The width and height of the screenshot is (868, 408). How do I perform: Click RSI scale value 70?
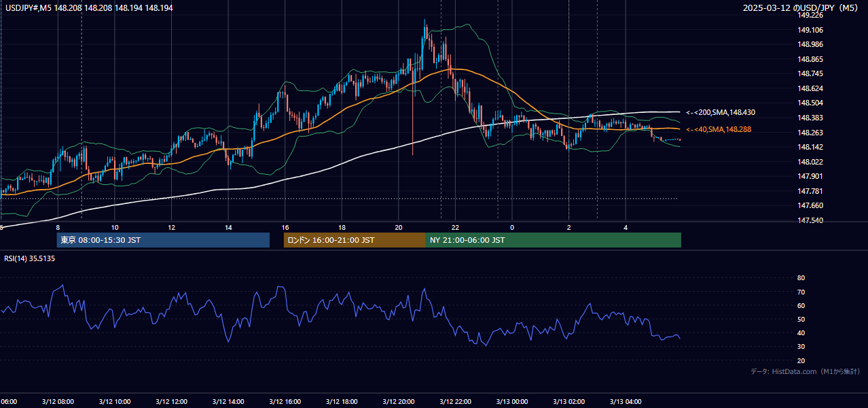coord(801,292)
